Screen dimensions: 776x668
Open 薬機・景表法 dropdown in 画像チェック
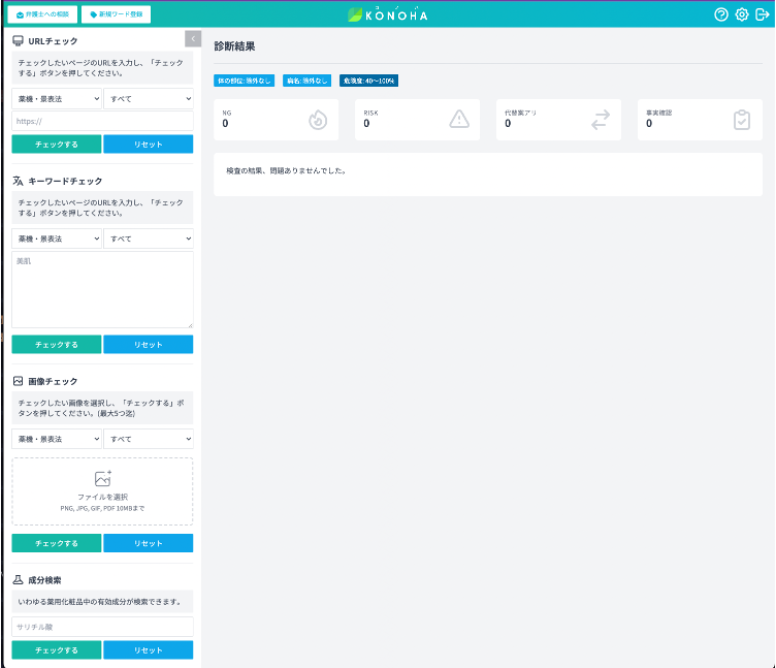[57, 439]
